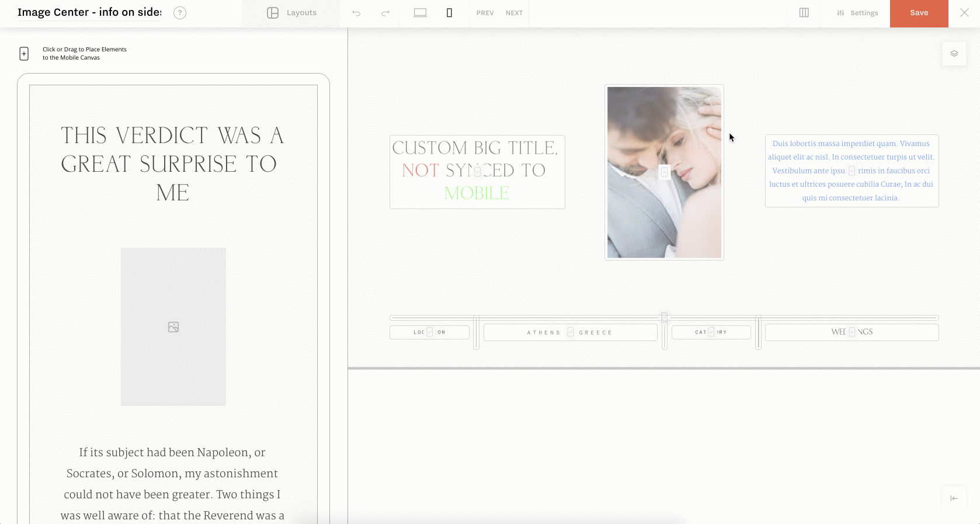Select the mobile image placeholder
Screen dimensions: 980x524
pos(173,327)
